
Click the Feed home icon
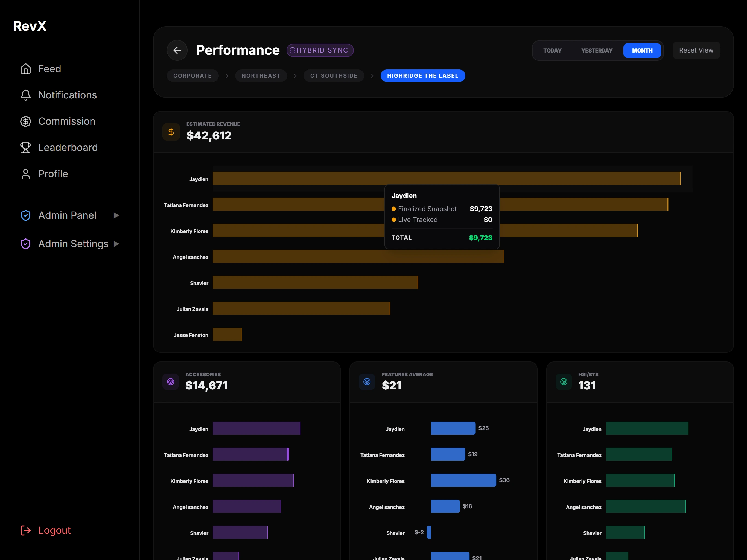[26, 69]
